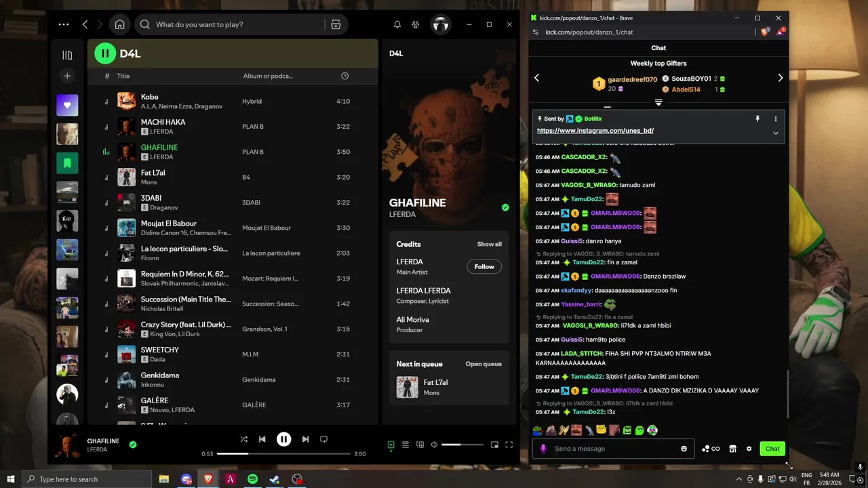Open Spotify notifications bell
Screen dimensions: 868x488
tap(397, 24)
